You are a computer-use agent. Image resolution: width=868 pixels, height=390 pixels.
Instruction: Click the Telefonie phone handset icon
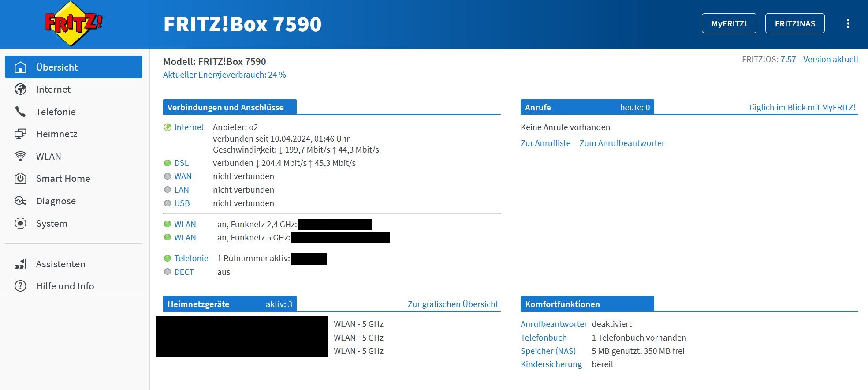pyautogui.click(x=20, y=112)
